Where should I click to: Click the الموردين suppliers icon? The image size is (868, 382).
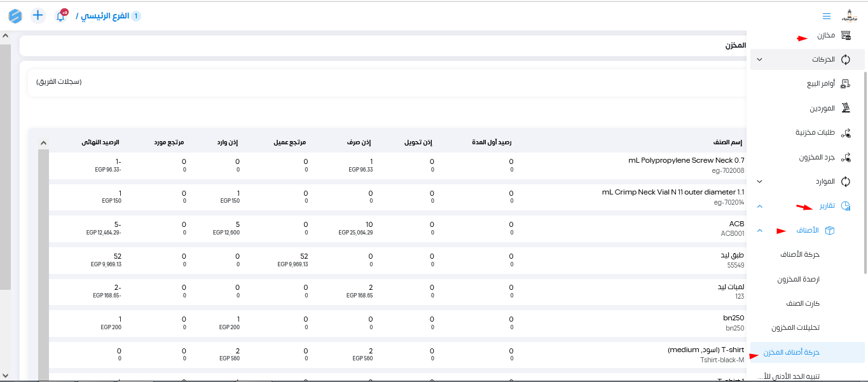(x=846, y=108)
